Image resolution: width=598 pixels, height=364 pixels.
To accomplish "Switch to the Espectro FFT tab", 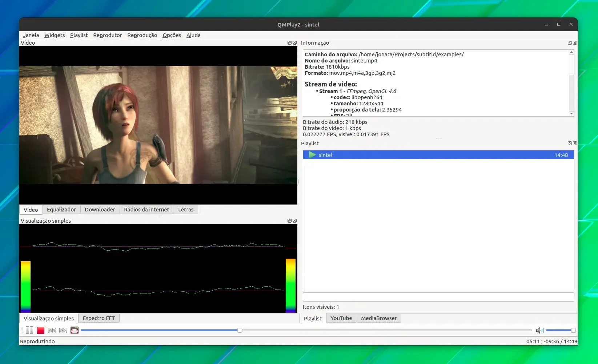I will tap(99, 318).
